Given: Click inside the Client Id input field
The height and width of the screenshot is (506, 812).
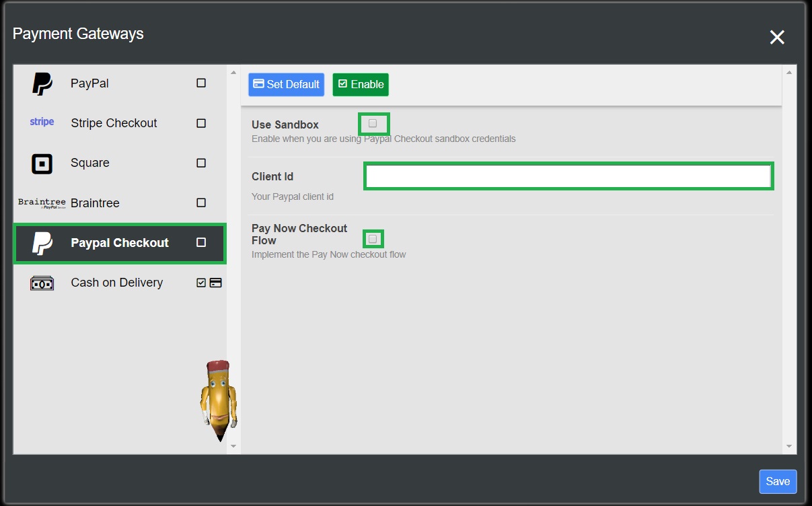Looking at the screenshot, I should (567, 176).
